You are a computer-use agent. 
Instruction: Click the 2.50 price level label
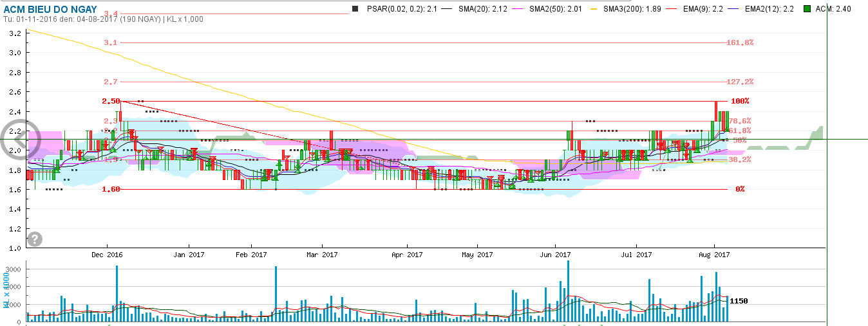pyautogui.click(x=110, y=102)
